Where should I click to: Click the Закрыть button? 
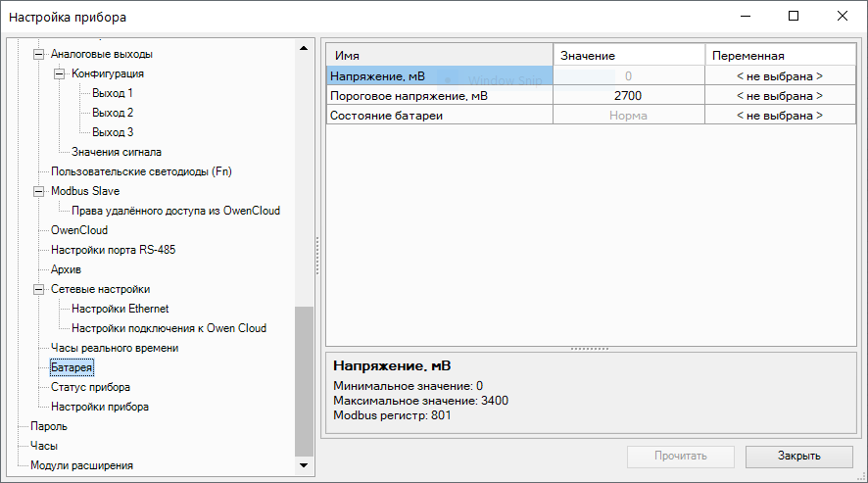(x=798, y=456)
